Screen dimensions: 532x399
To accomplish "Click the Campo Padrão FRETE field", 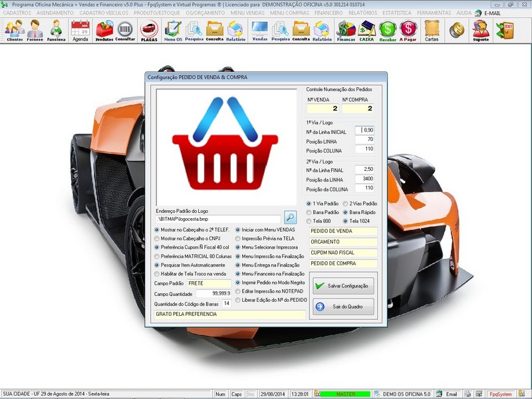I will click(x=209, y=283).
